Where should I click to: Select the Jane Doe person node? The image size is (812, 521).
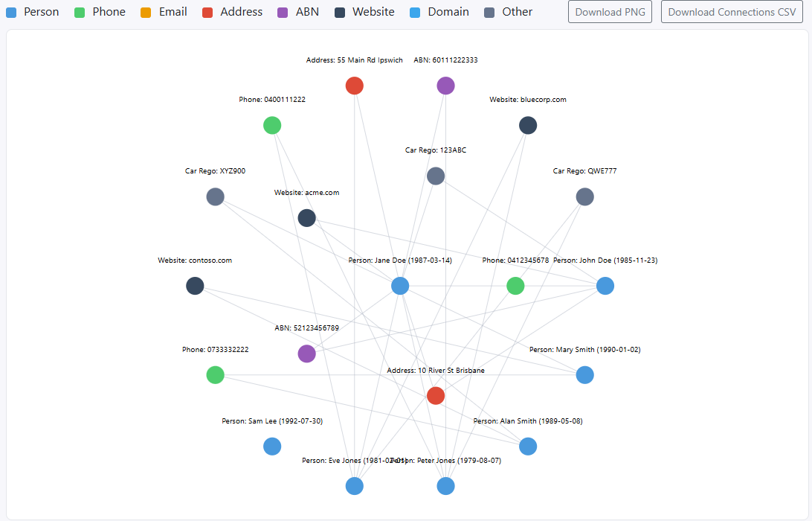399,285
